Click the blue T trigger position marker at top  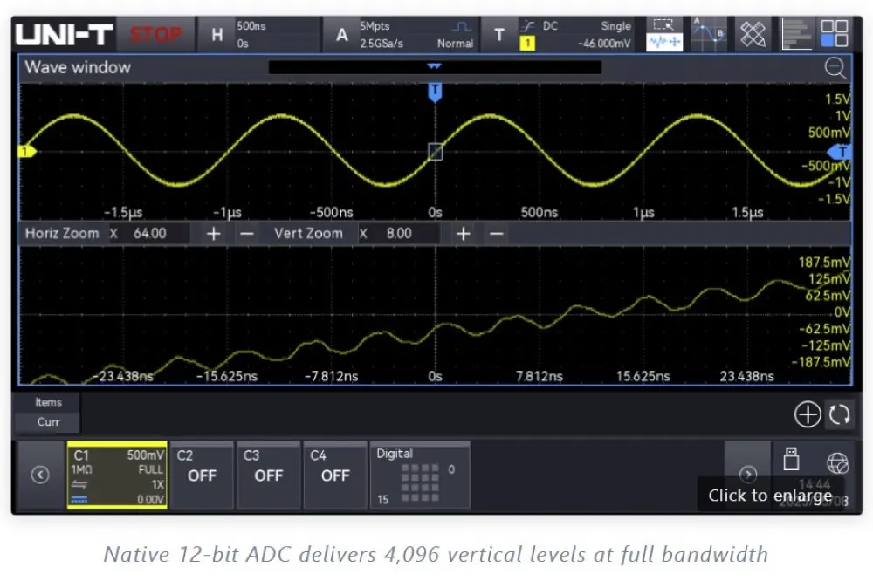click(x=435, y=92)
